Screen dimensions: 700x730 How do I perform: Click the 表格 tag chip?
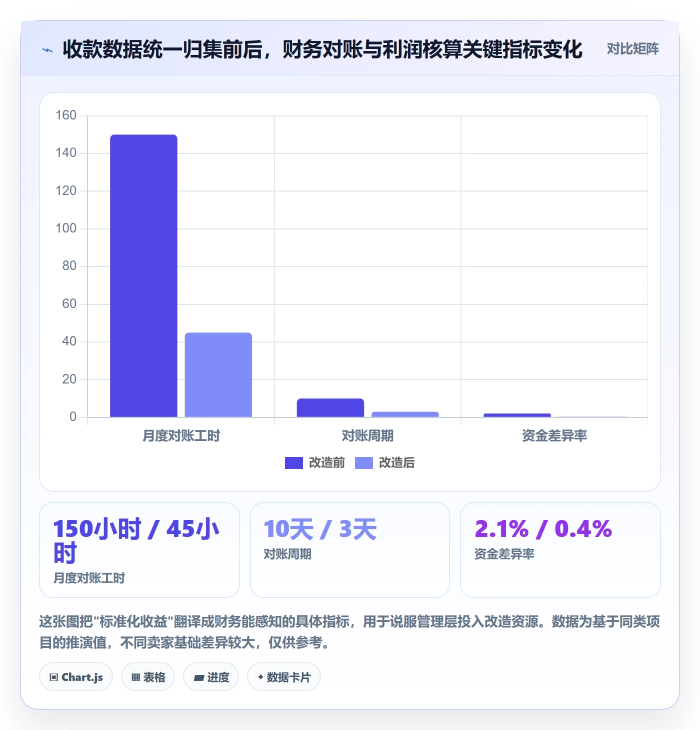[148, 677]
